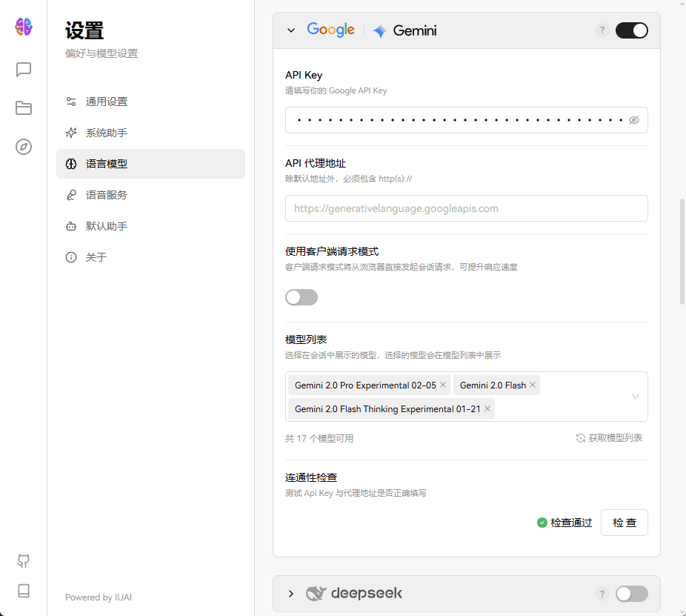Click the 检查 connectivity check button

pyautogui.click(x=625, y=523)
